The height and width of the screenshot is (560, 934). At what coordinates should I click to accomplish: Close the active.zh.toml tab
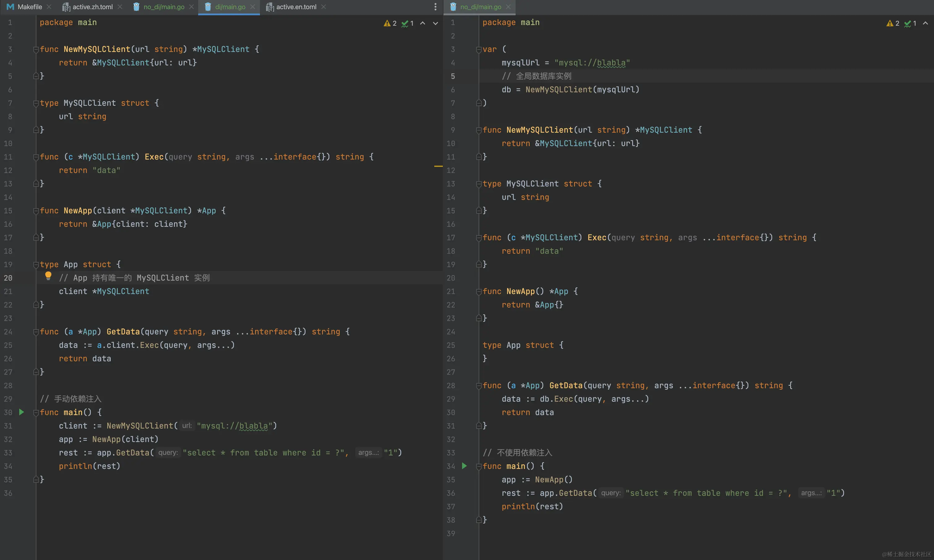point(120,7)
